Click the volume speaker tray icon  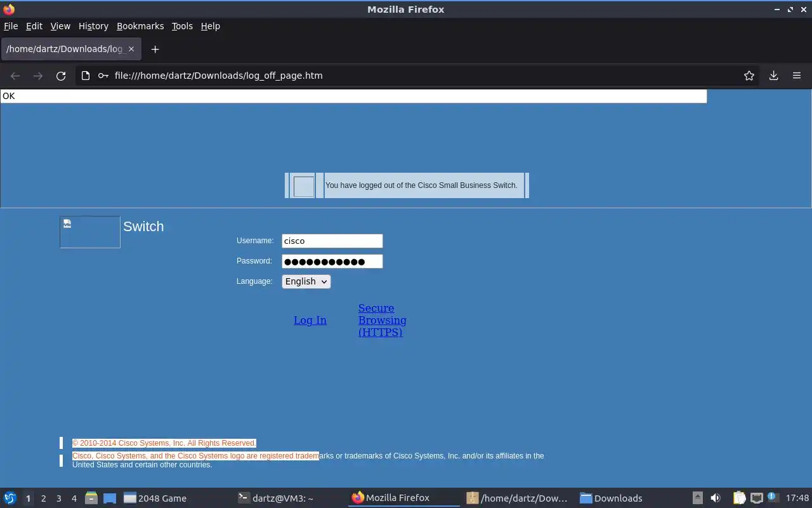click(716, 498)
